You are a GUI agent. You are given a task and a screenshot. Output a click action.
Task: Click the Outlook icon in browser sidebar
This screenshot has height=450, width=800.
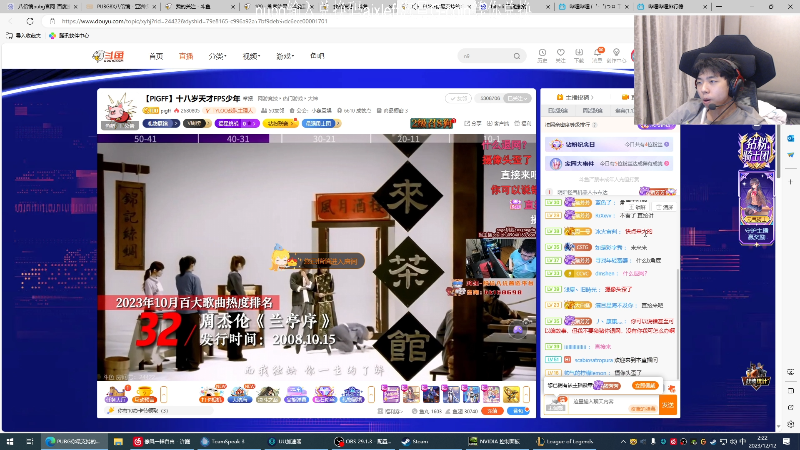tap(791, 138)
